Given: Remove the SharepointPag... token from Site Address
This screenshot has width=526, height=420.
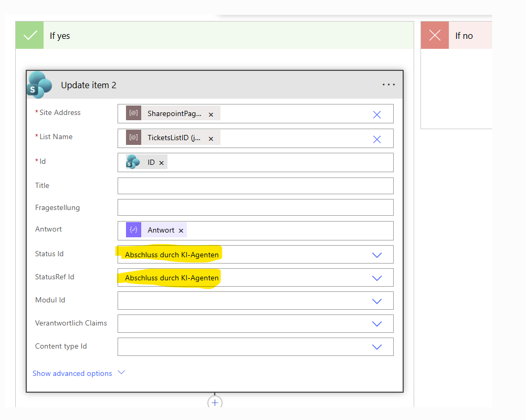Looking at the screenshot, I should click(x=211, y=114).
